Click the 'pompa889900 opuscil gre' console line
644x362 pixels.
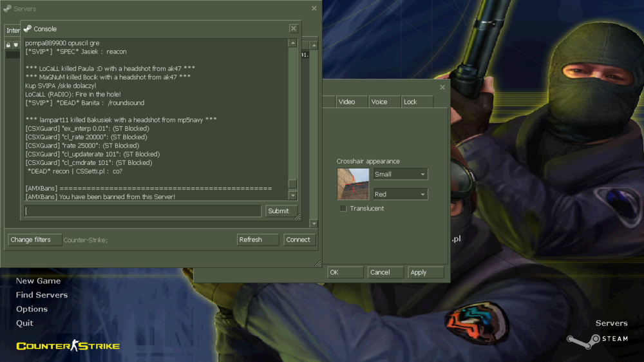(62, 43)
